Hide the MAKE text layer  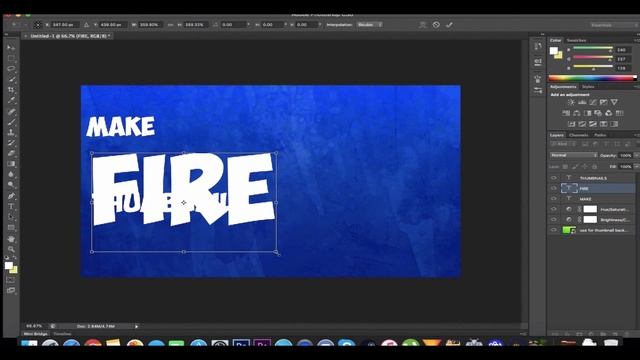554,199
